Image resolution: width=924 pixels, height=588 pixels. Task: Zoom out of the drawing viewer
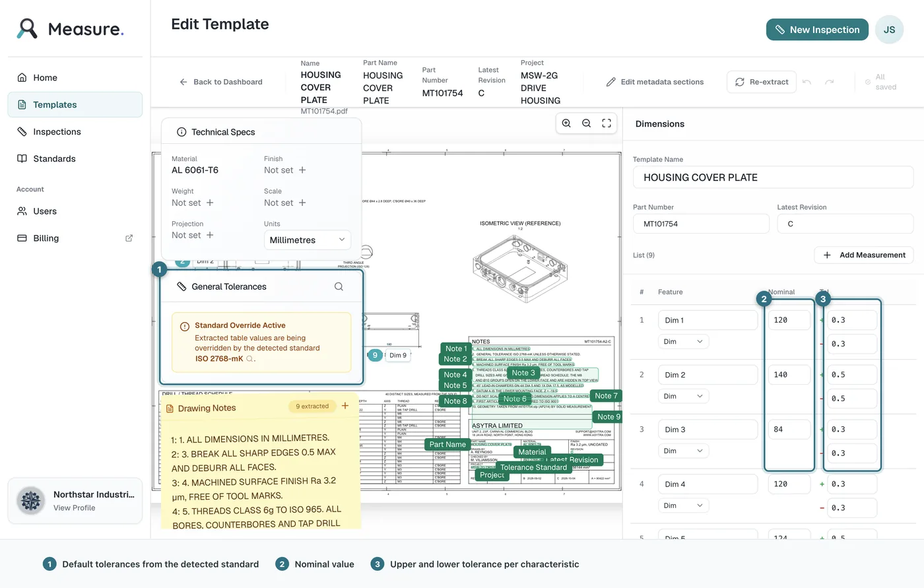click(586, 123)
